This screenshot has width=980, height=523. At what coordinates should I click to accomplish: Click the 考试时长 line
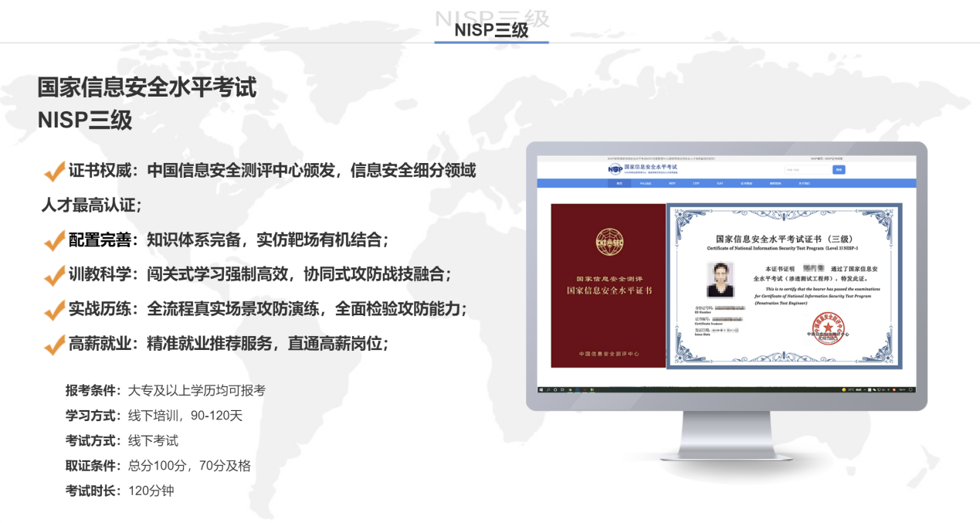pyautogui.click(x=120, y=491)
